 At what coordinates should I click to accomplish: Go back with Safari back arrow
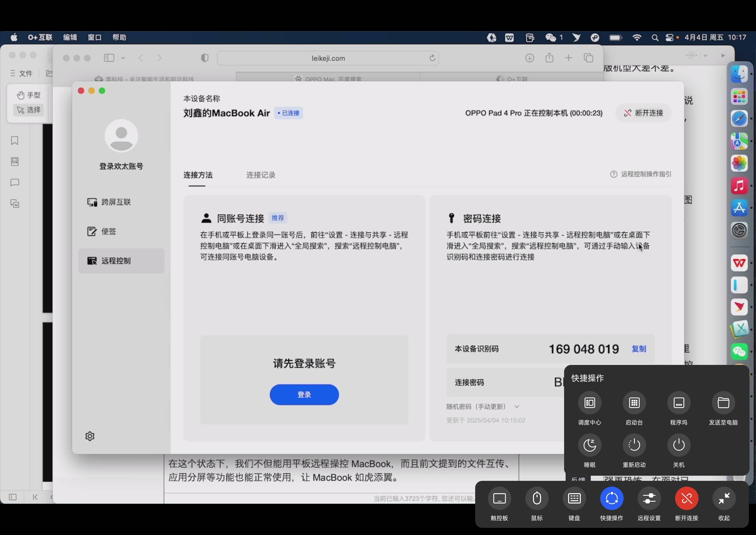pyautogui.click(x=141, y=58)
